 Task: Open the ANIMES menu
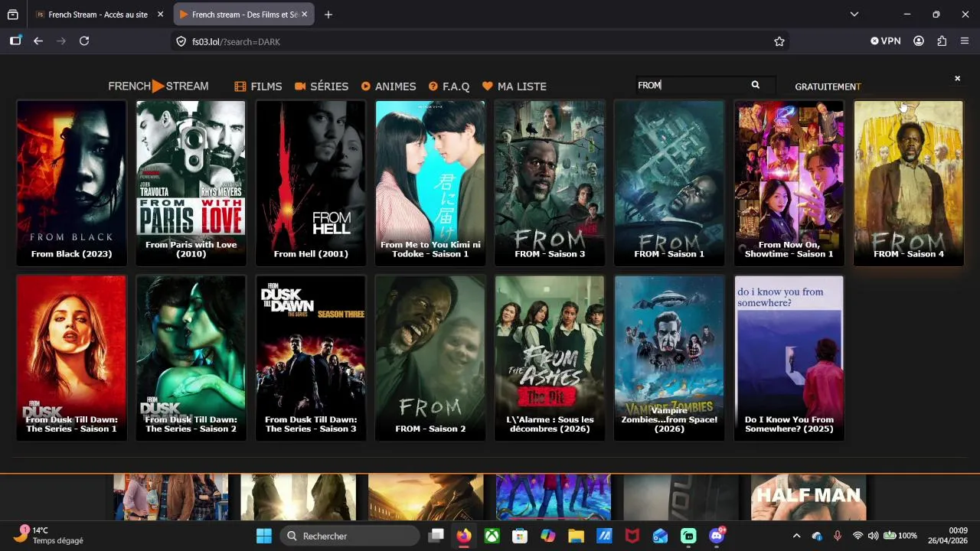tap(389, 86)
